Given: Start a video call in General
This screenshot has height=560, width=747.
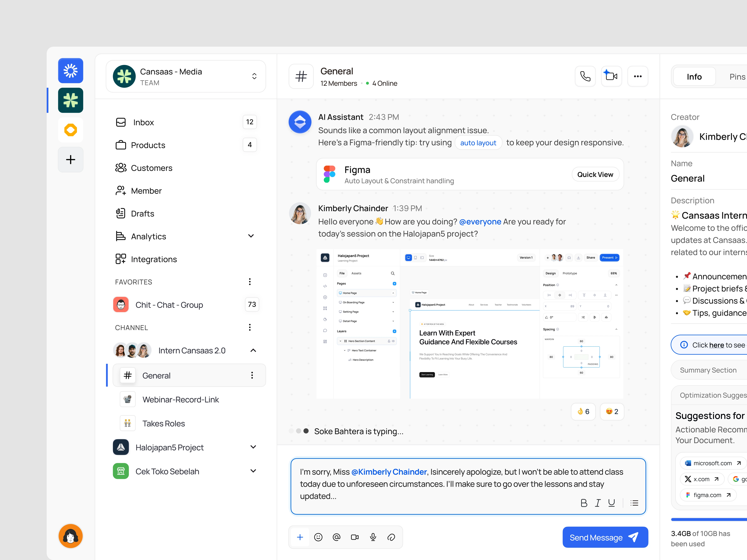Looking at the screenshot, I should 611,76.
